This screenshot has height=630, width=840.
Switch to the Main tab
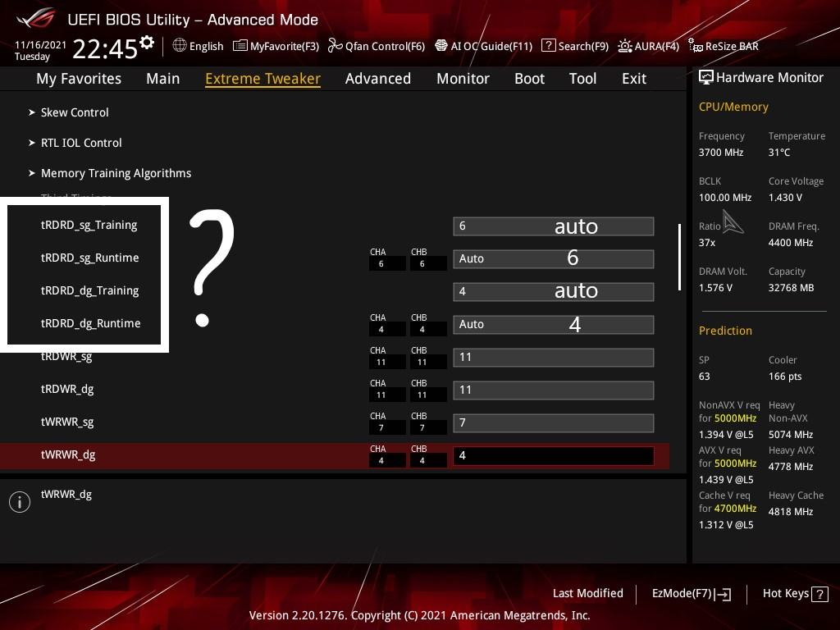click(x=163, y=79)
